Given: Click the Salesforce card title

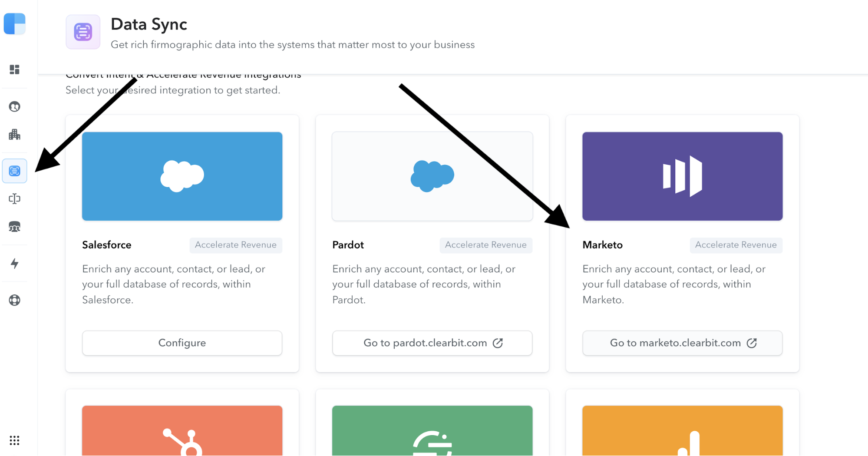Looking at the screenshot, I should [x=107, y=245].
